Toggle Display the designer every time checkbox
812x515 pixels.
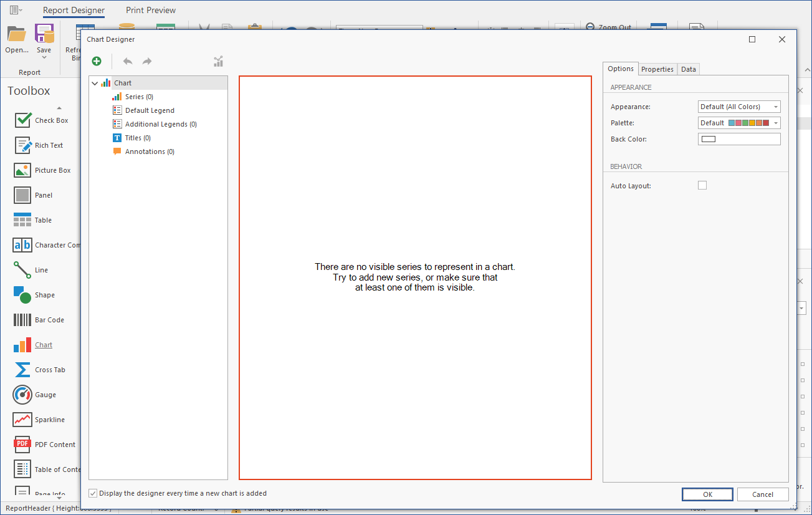pos(93,493)
